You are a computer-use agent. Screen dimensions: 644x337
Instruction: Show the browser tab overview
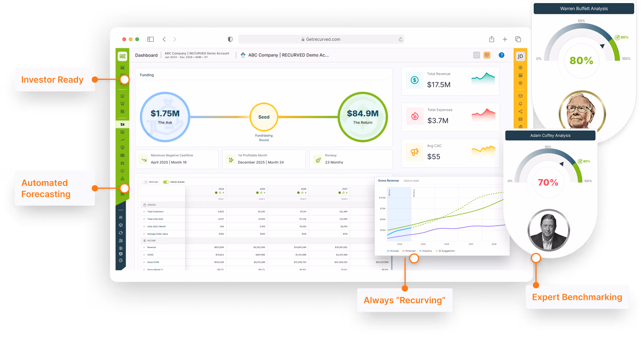pyautogui.click(x=518, y=39)
